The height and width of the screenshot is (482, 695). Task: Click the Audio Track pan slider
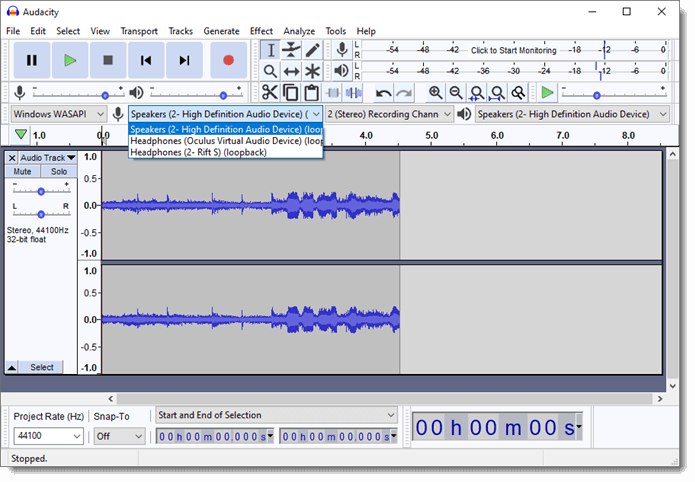pos(41,215)
